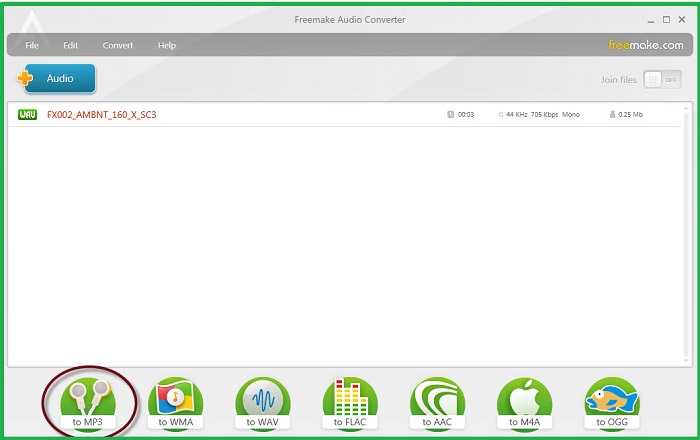700x440 pixels.
Task: Open the Convert menu
Action: [x=117, y=45]
